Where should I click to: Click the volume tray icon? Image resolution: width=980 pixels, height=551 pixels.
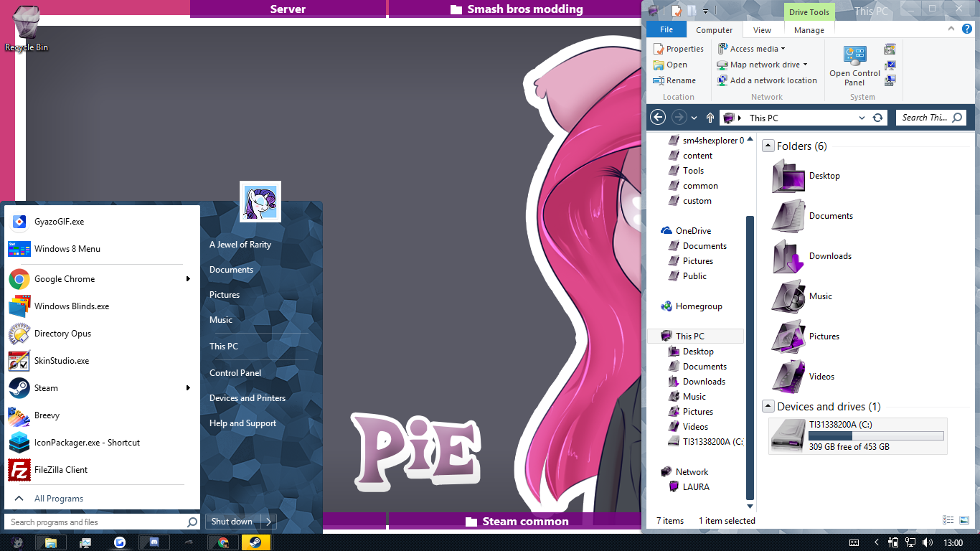point(928,542)
